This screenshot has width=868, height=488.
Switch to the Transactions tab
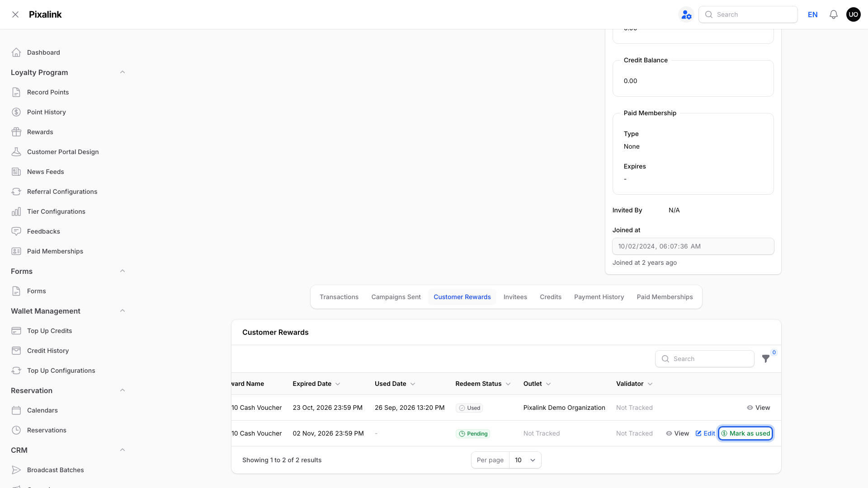tap(339, 297)
